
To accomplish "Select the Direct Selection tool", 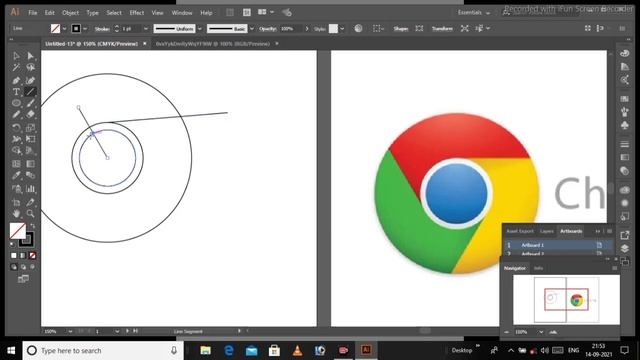I will point(31,56).
